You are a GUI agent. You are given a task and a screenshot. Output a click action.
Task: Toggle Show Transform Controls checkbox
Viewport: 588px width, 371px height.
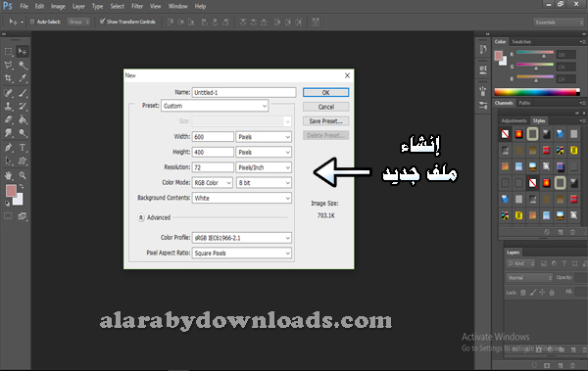102,22
